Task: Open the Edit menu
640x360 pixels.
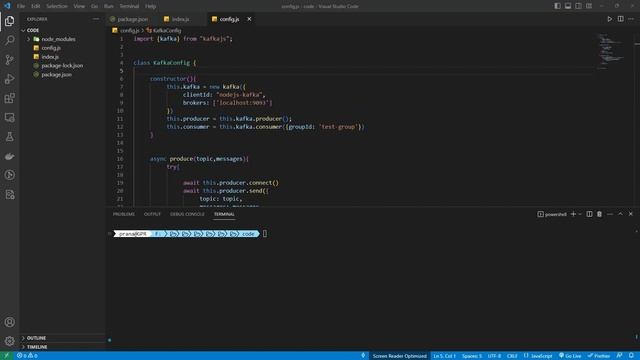Action: (36, 6)
